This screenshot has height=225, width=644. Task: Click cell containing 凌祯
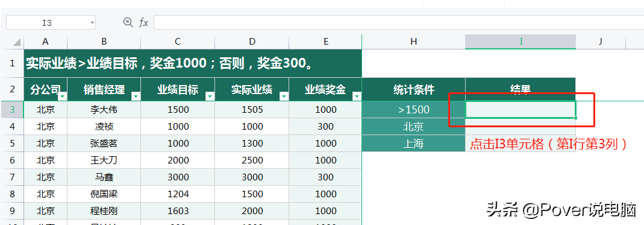[x=104, y=127]
